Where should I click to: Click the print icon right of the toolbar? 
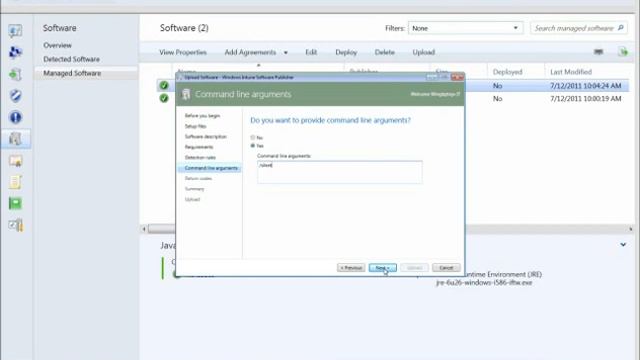tap(598, 52)
